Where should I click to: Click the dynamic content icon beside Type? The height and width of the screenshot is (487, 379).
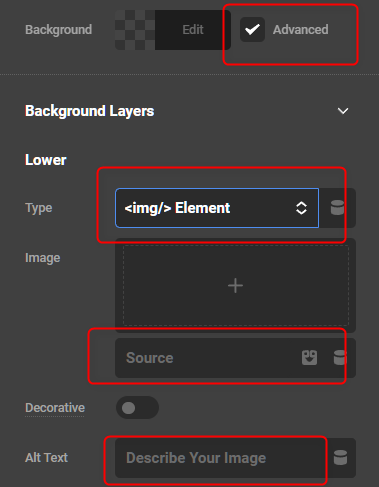pos(337,208)
